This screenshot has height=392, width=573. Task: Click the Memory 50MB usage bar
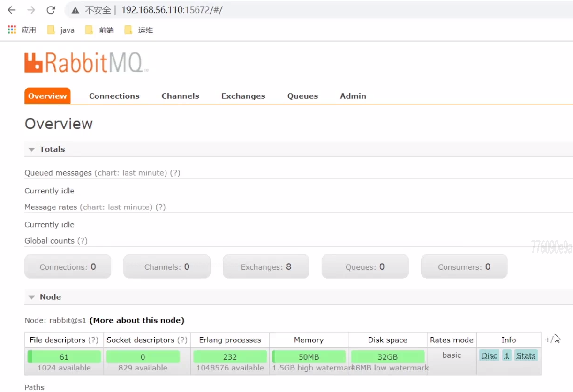pyautogui.click(x=309, y=356)
